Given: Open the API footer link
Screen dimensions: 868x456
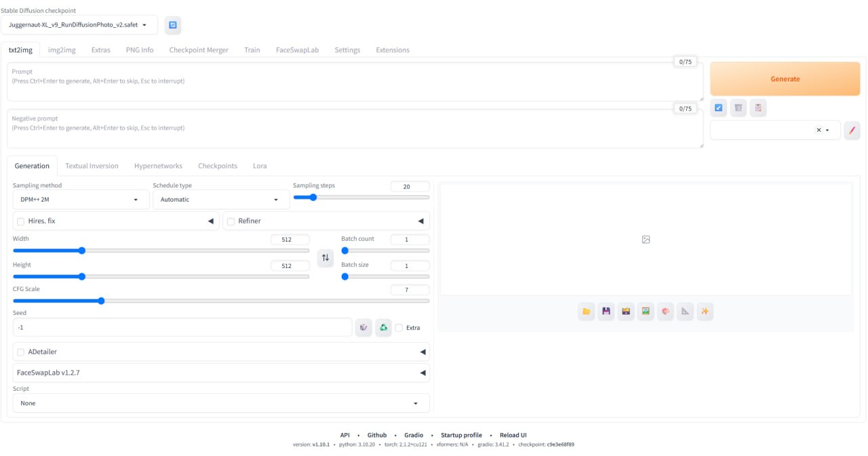Looking at the screenshot, I should pos(345,435).
